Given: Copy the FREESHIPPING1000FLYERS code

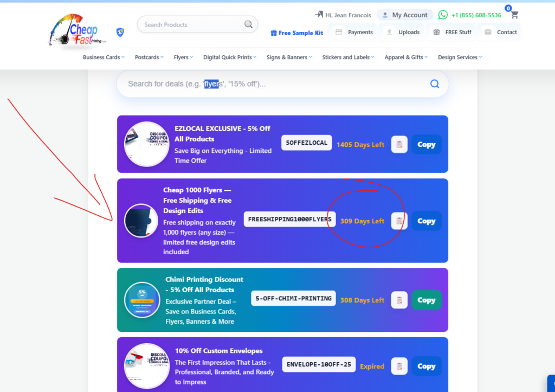Looking at the screenshot, I should coord(426,221).
